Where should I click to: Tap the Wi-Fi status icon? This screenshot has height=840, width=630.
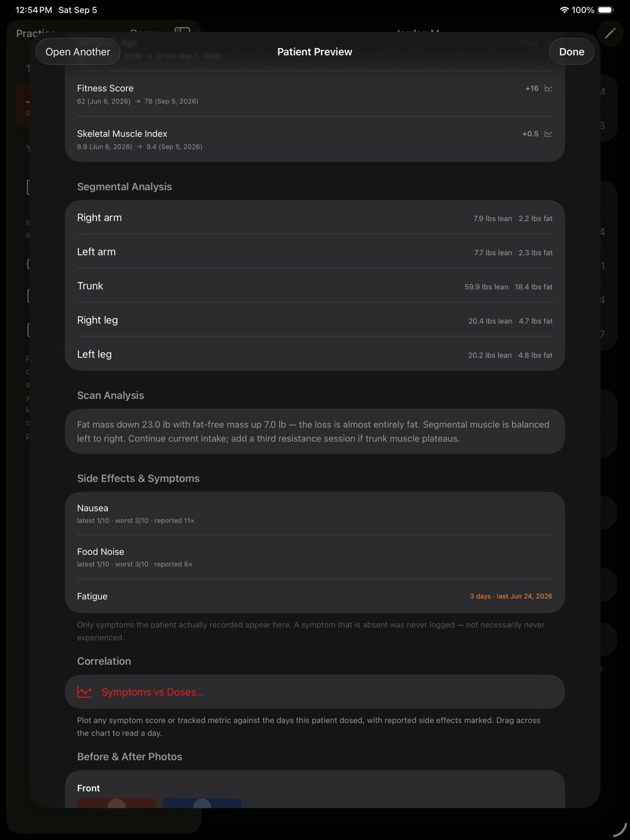564,10
